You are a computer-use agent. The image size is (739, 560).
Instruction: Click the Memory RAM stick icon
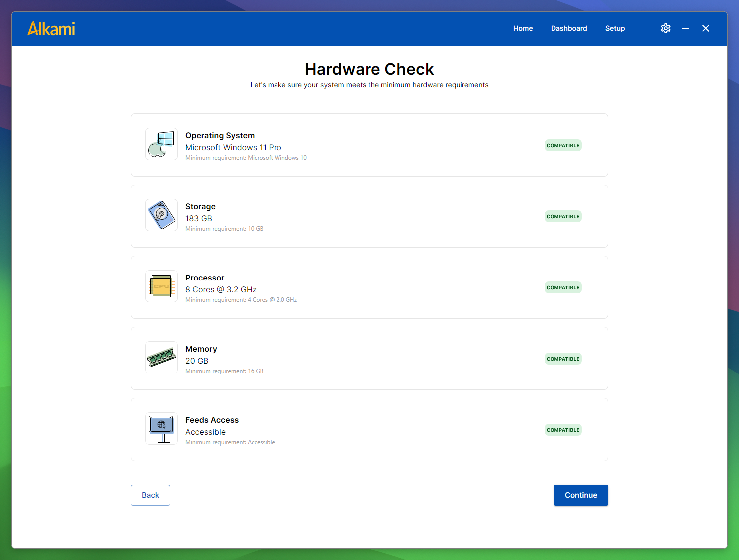pos(161,358)
